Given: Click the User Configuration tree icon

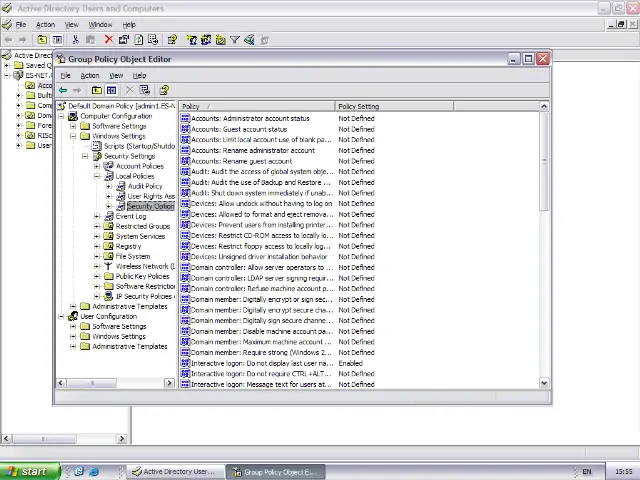Looking at the screenshot, I should click(x=73, y=316).
